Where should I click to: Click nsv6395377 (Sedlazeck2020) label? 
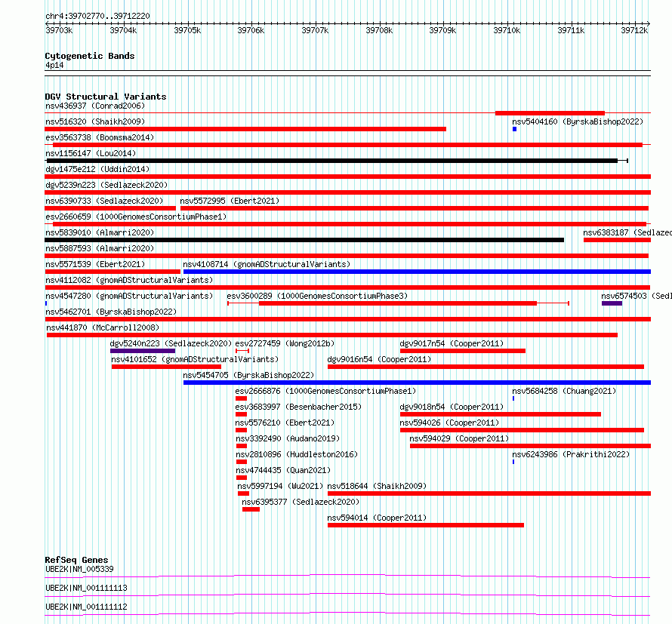pos(301,502)
